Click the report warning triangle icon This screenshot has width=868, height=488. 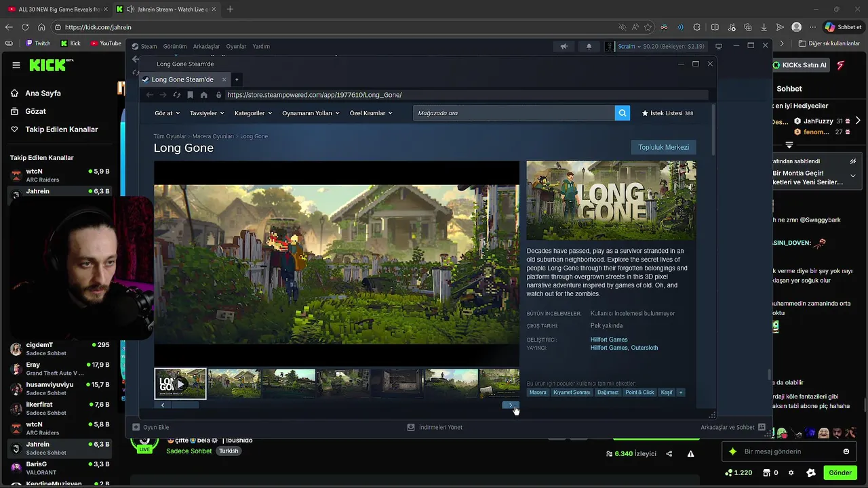[x=690, y=454]
